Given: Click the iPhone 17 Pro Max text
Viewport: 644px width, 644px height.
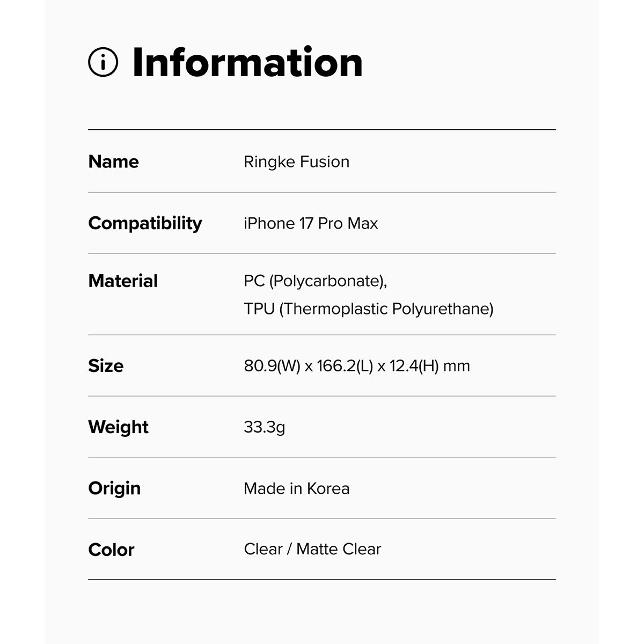Looking at the screenshot, I should (311, 223).
